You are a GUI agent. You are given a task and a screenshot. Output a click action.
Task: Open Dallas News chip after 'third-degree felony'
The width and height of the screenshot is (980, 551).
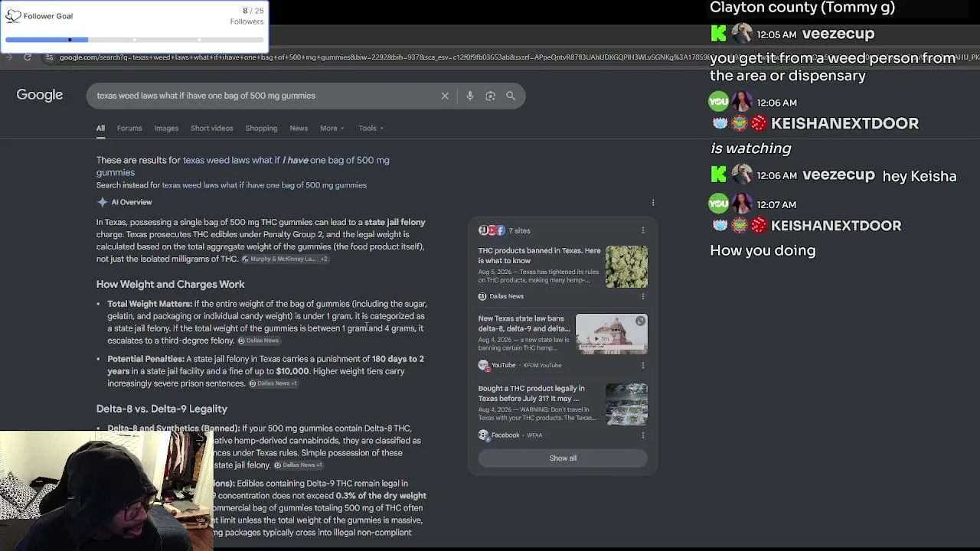[x=258, y=341]
